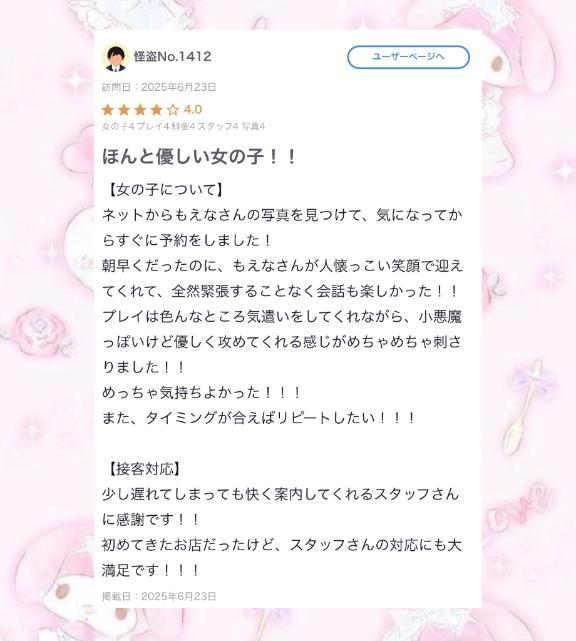This screenshot has height=641, width=576.
Task: Click the reviewer's avatar icon
Action: pyautogui.click(x=115, y=57)
